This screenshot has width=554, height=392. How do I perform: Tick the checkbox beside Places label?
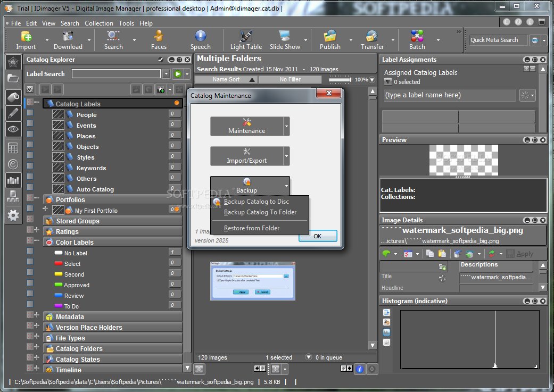pos(30,134)
